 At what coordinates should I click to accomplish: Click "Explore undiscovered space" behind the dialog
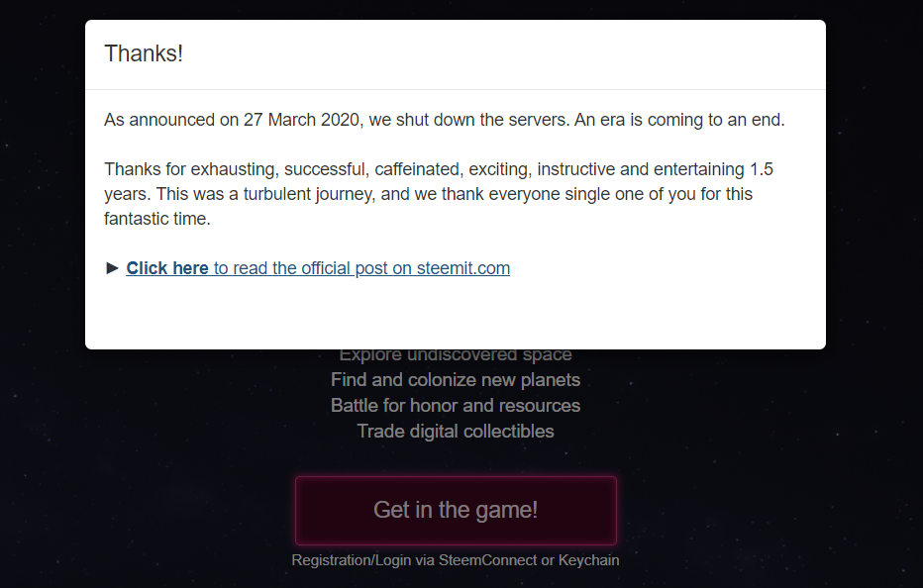pyautogui.click(x=456, y=356)
